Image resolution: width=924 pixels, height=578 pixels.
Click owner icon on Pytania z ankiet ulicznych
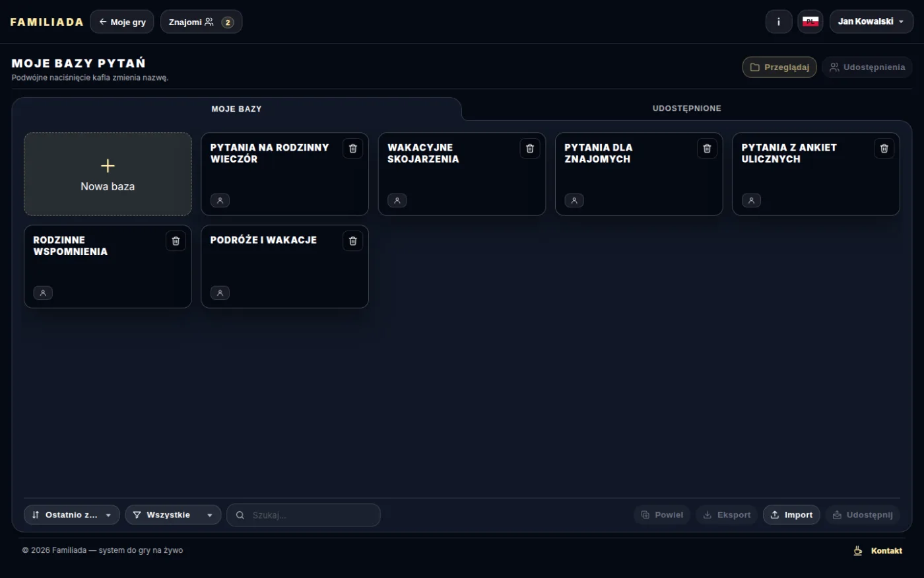(x=751, y=200)
